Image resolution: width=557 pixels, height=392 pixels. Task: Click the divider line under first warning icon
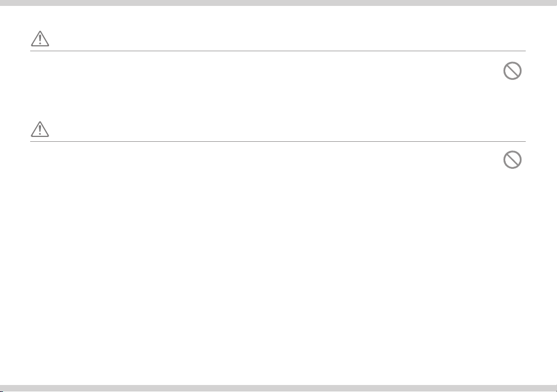click(278, 51)
